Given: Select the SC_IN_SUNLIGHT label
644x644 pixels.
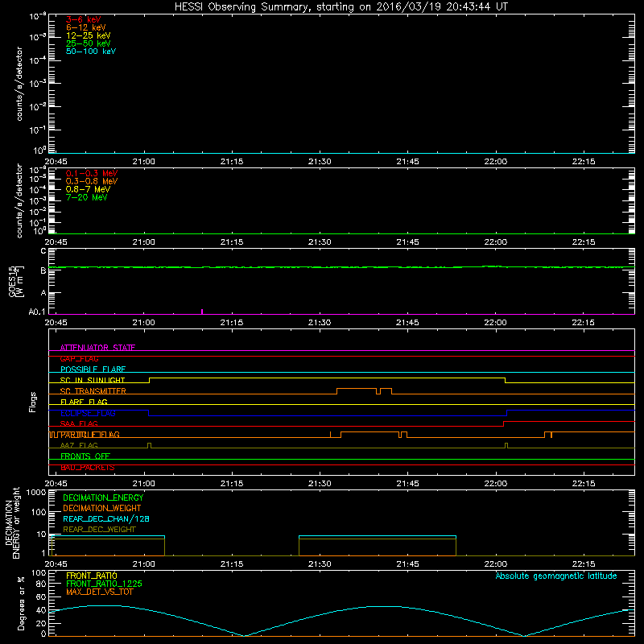Looking at the screenshot, I should 93,380.
